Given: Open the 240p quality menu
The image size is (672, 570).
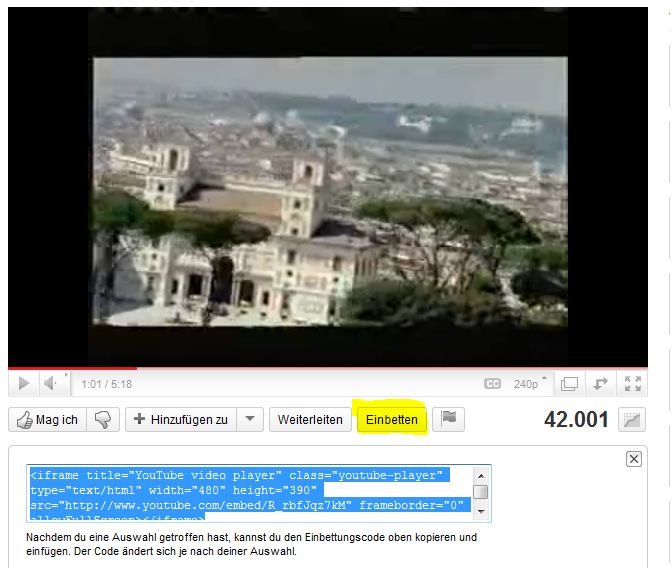Looking at the screenshot, I should point(529,384).
